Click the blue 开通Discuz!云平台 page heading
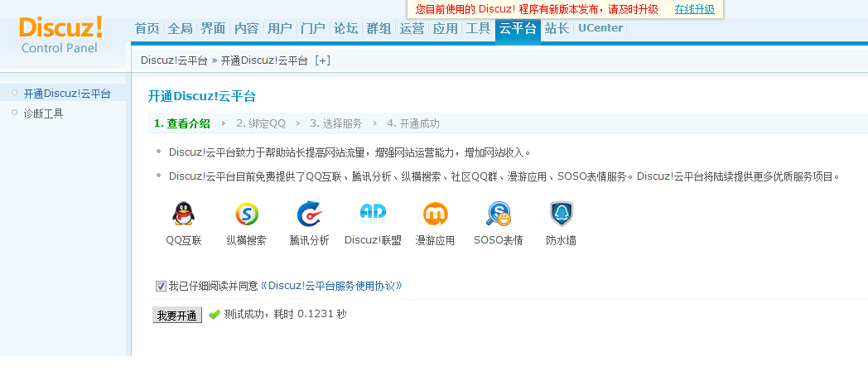 [x=201, y=96]
